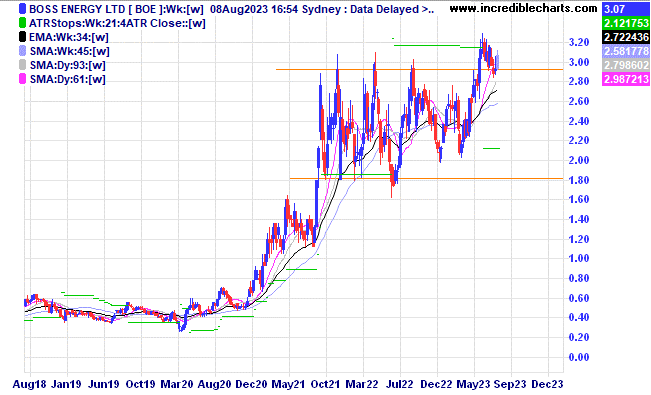Open the www.incrediblecharts.com link
Viewport: 651px width, 395px height.
coord(523,8)
